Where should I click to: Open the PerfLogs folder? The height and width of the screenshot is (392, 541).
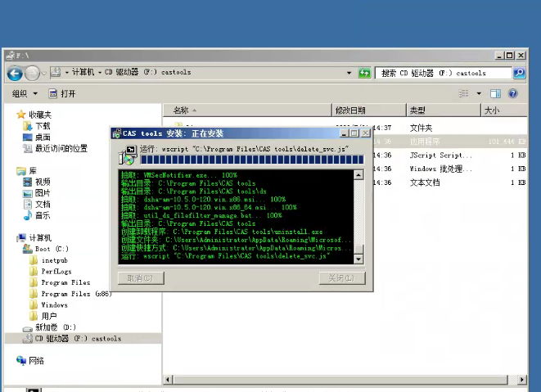click(56, 271)
